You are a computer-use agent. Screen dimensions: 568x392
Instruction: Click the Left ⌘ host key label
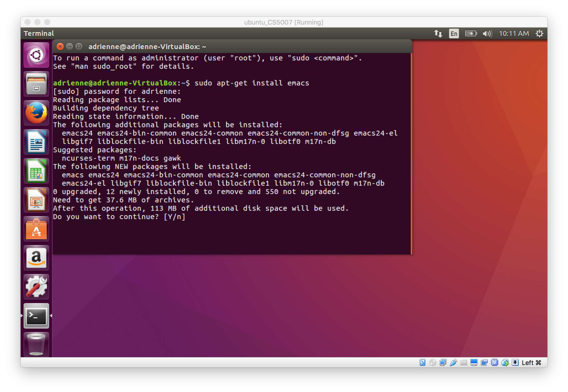tap(531, 363)
